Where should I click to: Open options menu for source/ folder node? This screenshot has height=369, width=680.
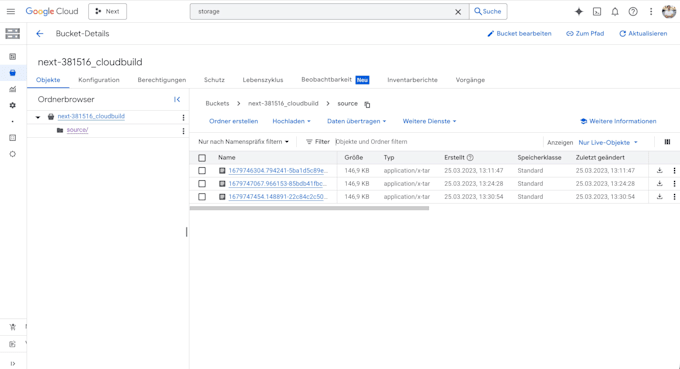[x=183, y=131]
